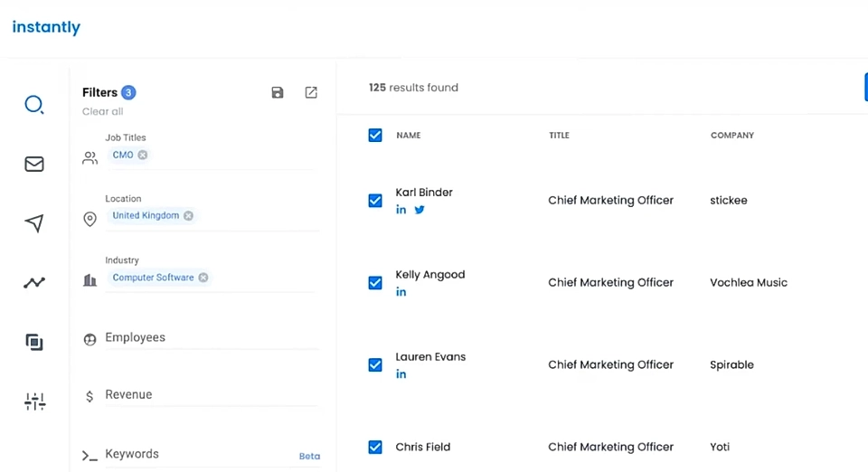Open Lauren Evans's LinkedIn profile icon

point(401,374)
